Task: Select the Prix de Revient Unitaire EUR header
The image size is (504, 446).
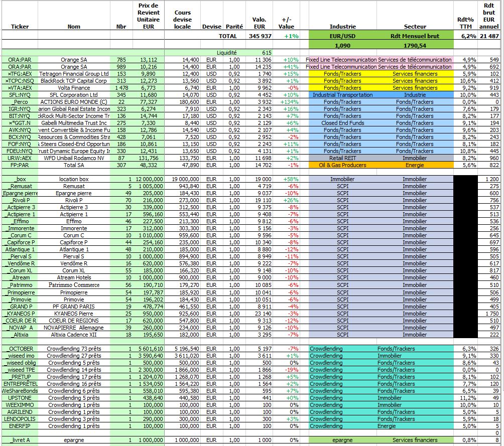Action: coord(148,16)
